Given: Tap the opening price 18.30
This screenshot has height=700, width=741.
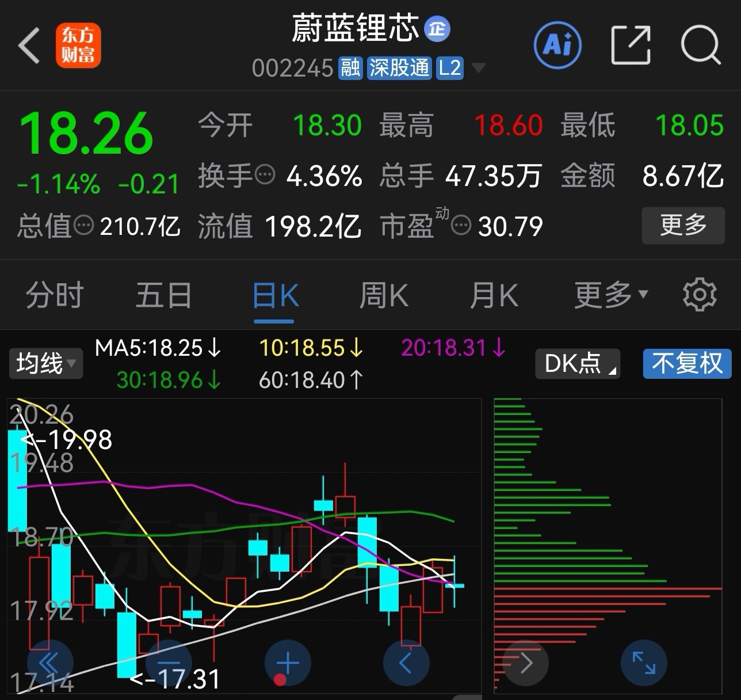Looking at the screenshot, I should coord(327,125).
